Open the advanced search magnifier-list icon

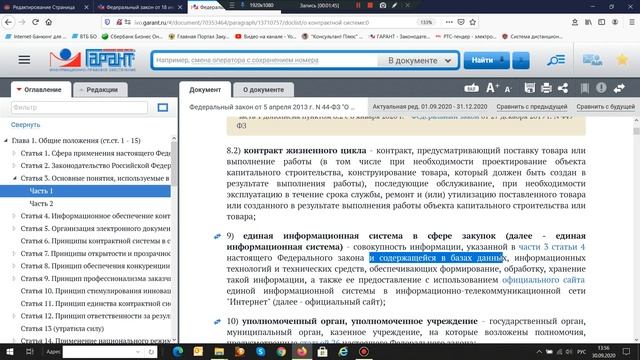pos(556,60)
